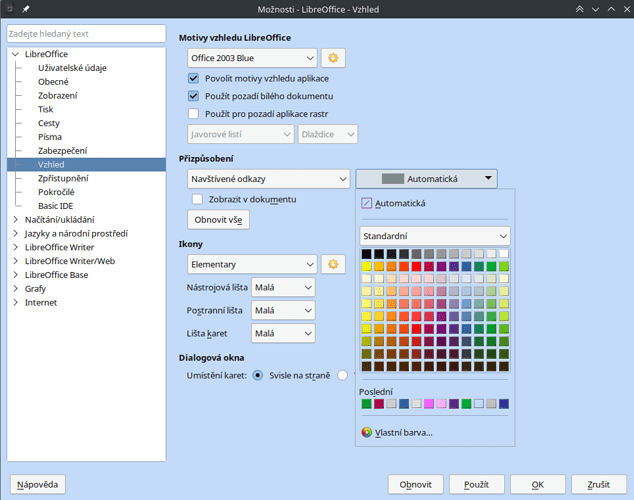Open theme settings gear beside Office 2003 Blue
The width and height of the screenshot is (634, 500).
pos(333,58)
